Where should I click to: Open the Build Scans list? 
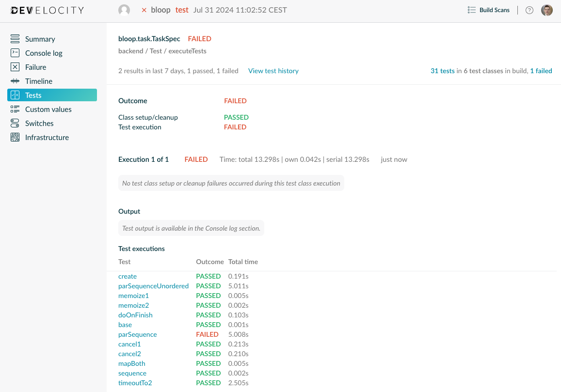[488, 10]
